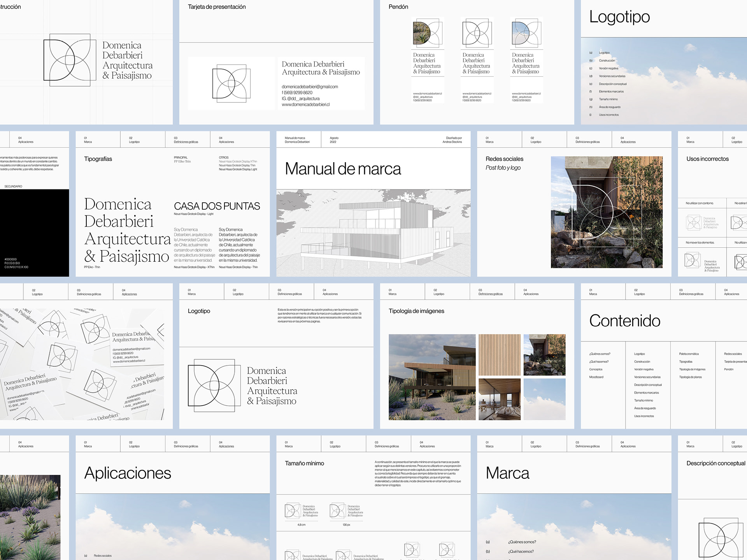This screenshot has height=560, width=747.
Task: Open the '03 Definiciones gráficas' tab on Tipografías slide
Action: tap(186, 140)
